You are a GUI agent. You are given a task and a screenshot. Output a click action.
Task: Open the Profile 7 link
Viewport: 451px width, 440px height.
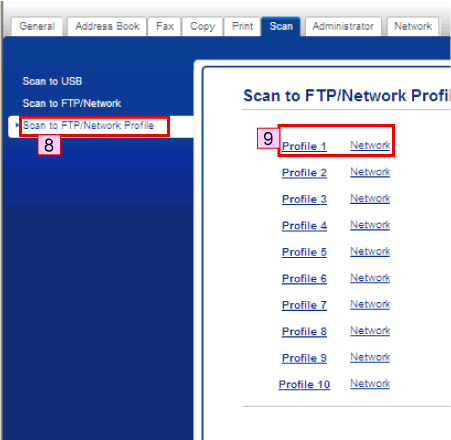pyautogui.click(x=304, y=305)
